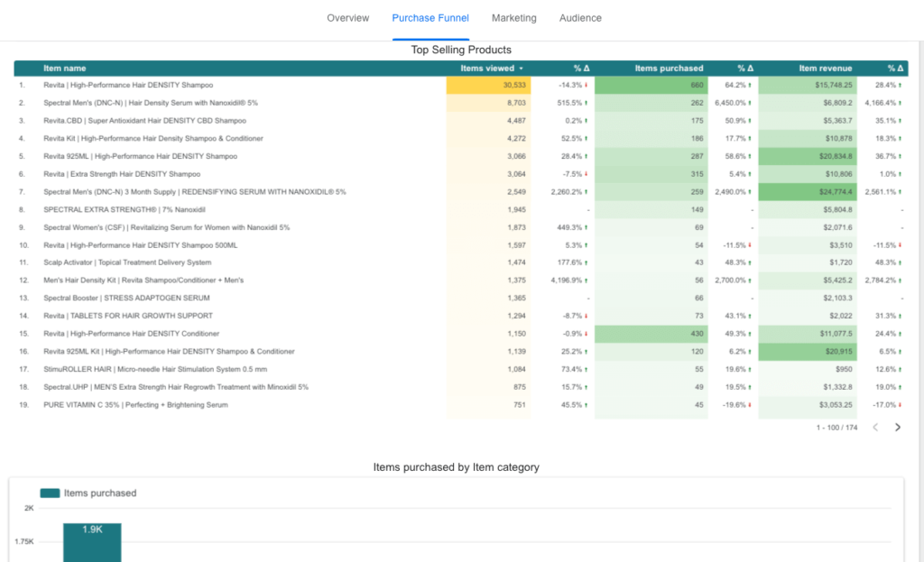
Task: Click the 1 - 100 / 174 pagination label
Action: 836,428
